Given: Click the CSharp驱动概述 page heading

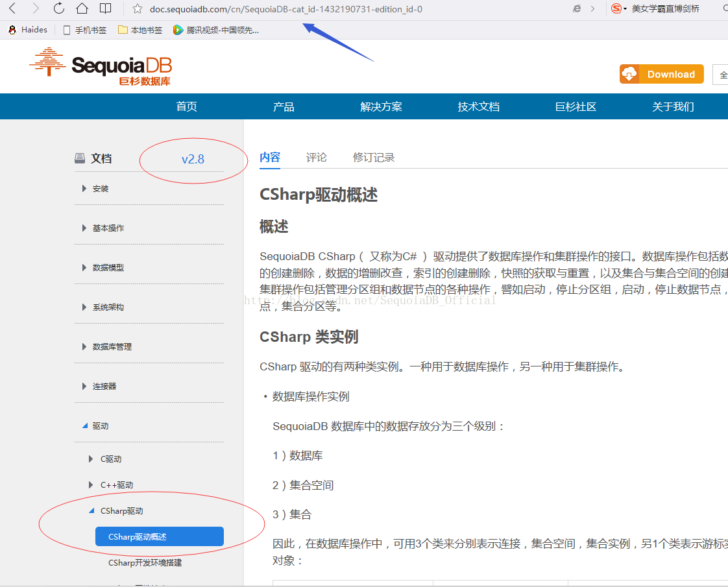Looking at the screenshot, I should tap(319, 195).
